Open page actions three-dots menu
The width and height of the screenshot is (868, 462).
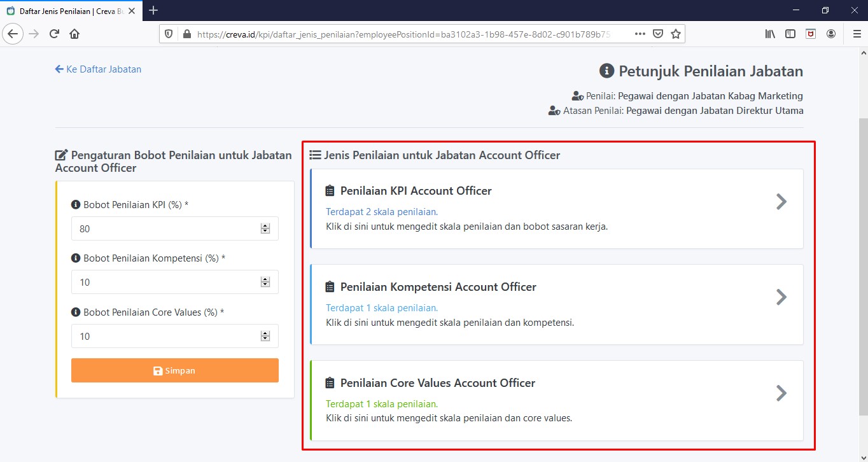[640, 34]
